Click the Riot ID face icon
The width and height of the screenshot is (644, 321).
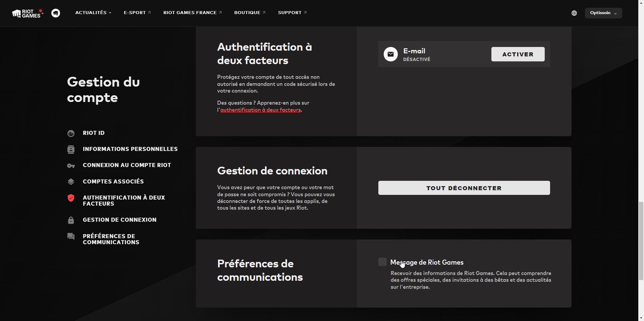pyautogui.click(x=71, y=133)
